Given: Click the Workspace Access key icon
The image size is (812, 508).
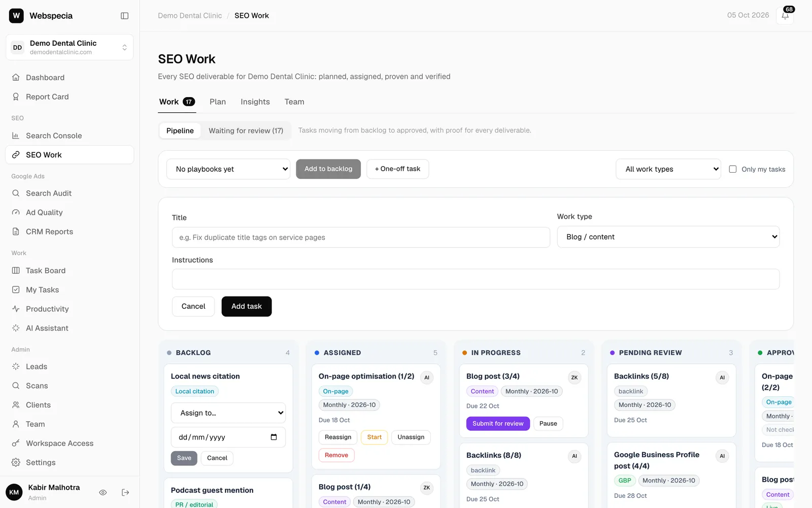Looking at the screenshot, I should [16, 443].
